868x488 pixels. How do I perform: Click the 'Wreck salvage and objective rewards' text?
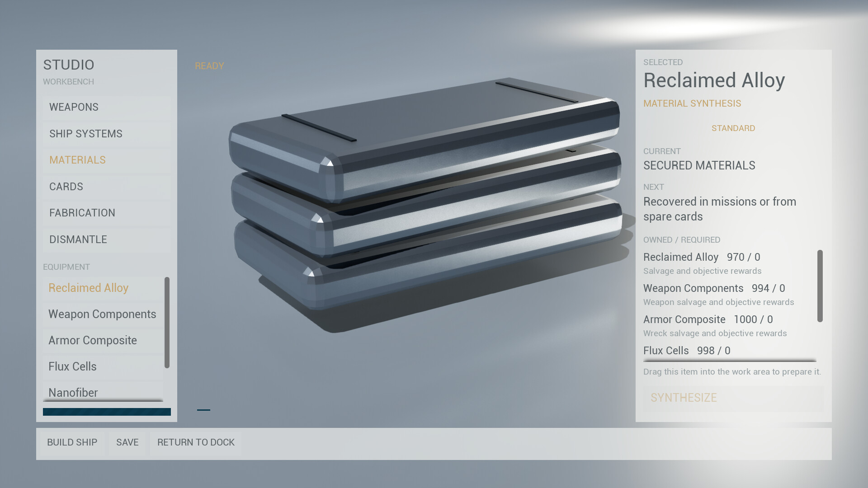click(715, 333)
